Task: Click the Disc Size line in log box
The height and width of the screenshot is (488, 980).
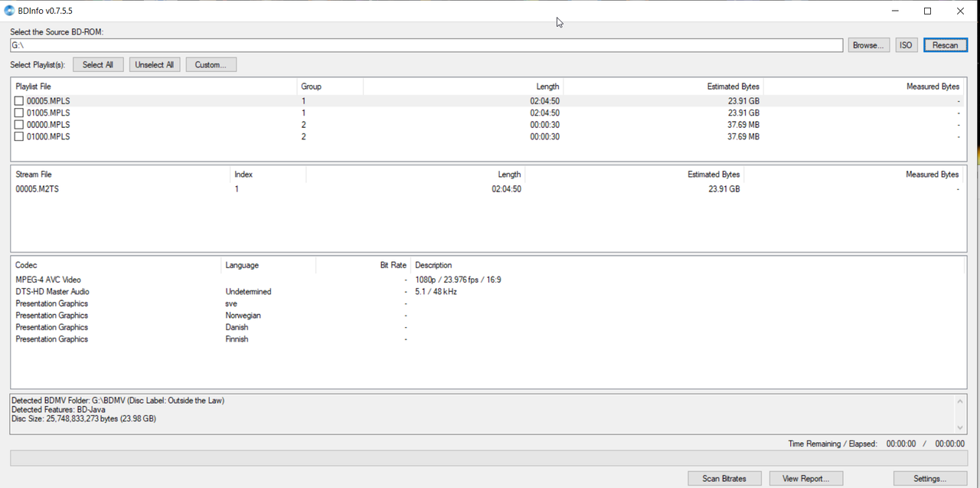Action: 83,419
